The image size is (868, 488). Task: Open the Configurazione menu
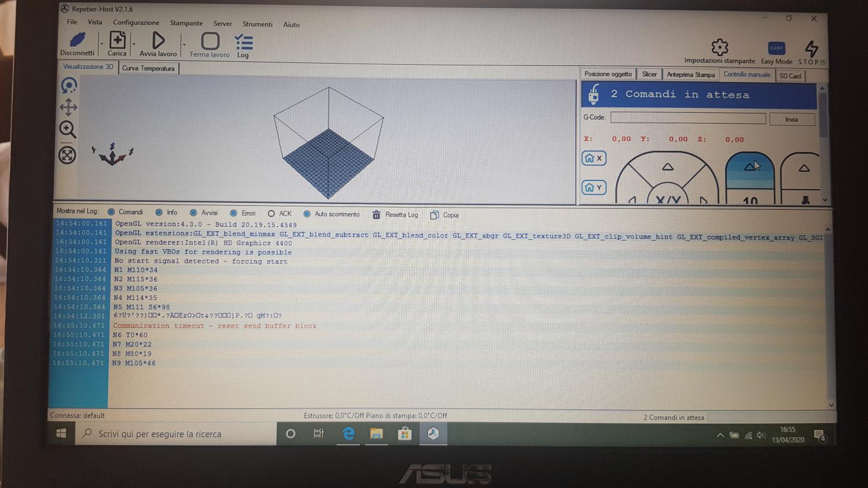[x=136, y=23]
